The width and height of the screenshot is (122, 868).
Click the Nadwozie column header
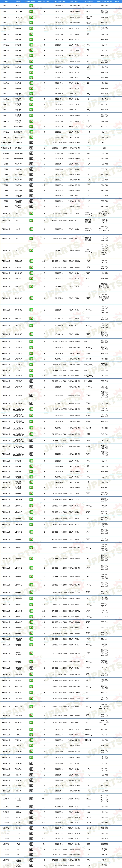tap(89, 2)
